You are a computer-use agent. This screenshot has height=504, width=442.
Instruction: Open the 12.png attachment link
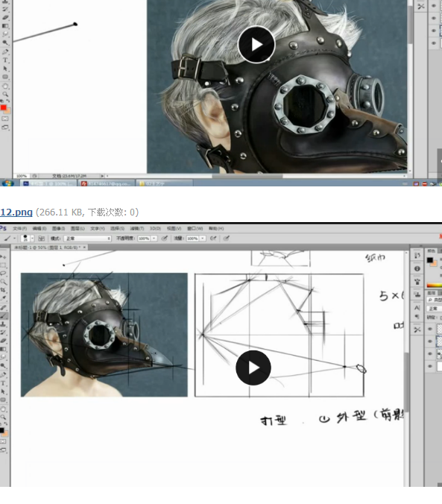[16, 212]
